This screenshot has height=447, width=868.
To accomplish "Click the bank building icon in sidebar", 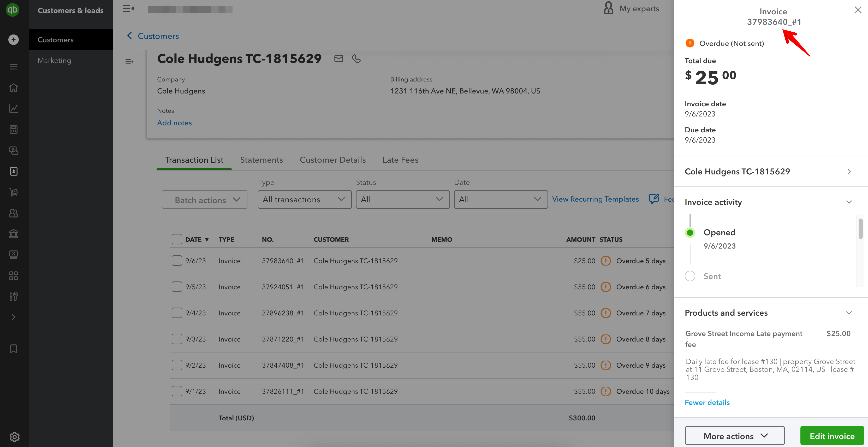I will point(14,234).
